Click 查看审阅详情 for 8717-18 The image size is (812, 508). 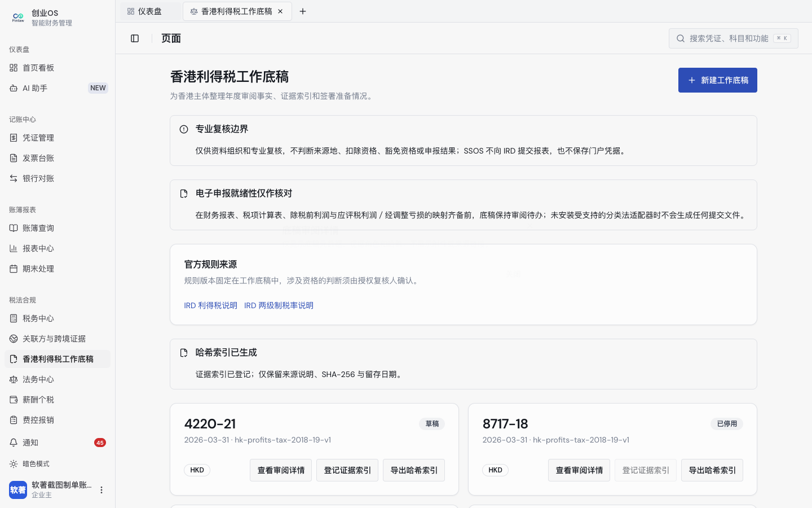point(579,470)
